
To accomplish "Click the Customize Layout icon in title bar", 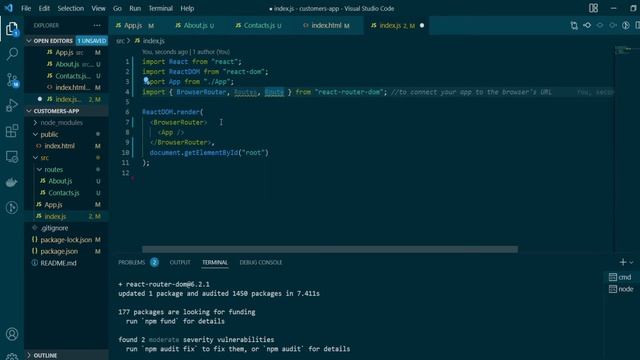I will tap(593, 8).
